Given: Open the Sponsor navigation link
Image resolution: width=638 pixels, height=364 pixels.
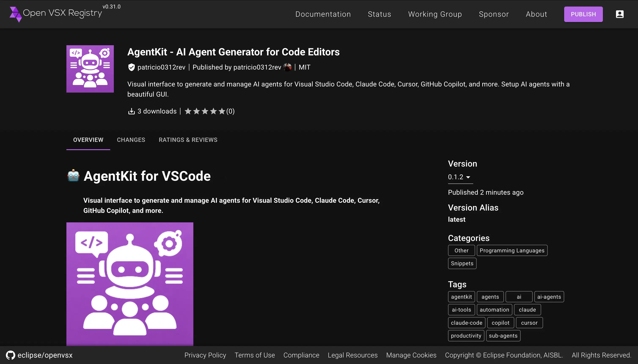Looking at the screenshot, I should tap(494, 14).
